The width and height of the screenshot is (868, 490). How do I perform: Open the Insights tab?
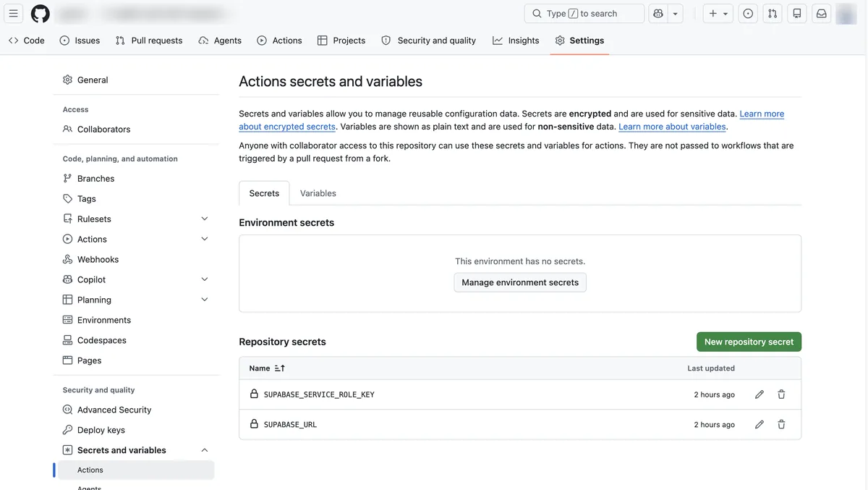516,41
